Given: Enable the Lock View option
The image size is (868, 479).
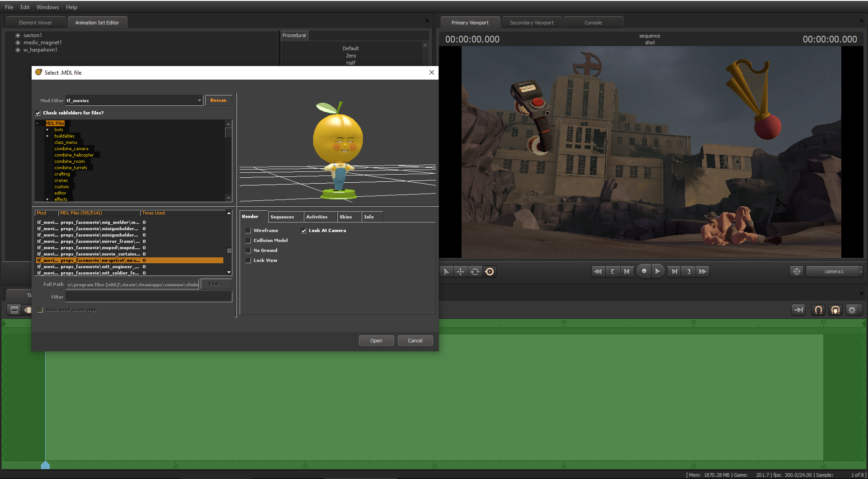Looking at the screenshot, I should click(248, 261).
